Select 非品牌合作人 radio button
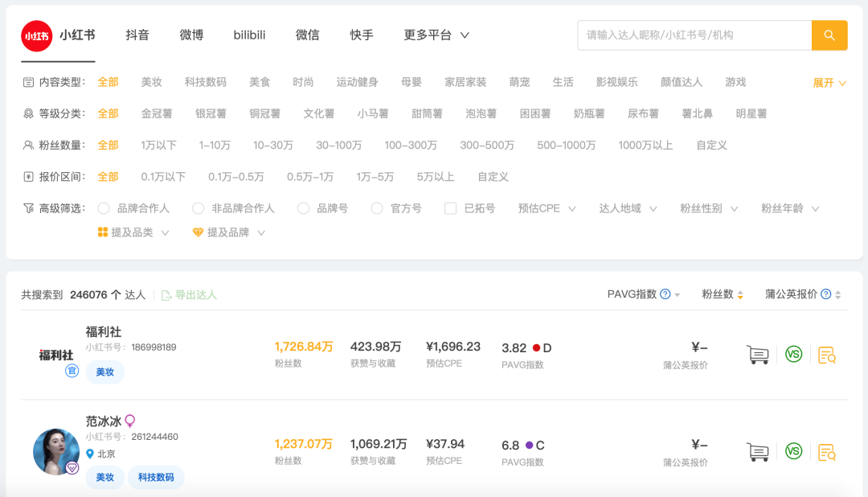The width and height of the screenshot is (868, 497). click(199, 208)
